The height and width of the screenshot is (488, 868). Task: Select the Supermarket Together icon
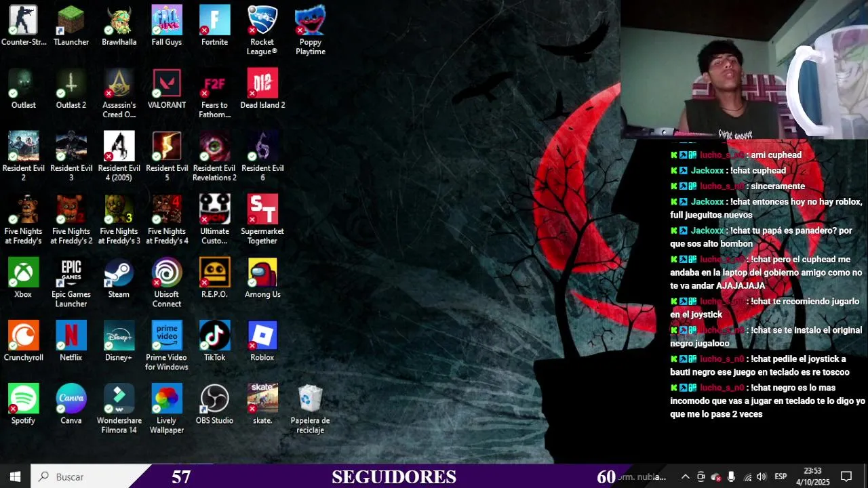click(x=262, y=220)
